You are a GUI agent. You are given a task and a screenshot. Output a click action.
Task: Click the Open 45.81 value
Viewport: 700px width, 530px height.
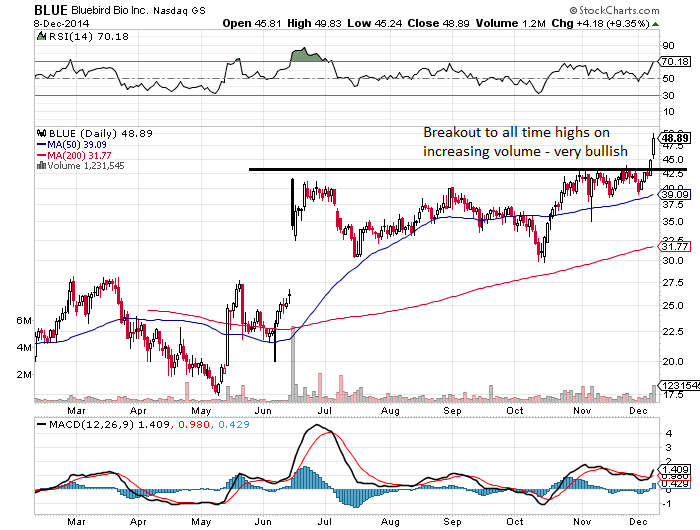coord(252,23)
